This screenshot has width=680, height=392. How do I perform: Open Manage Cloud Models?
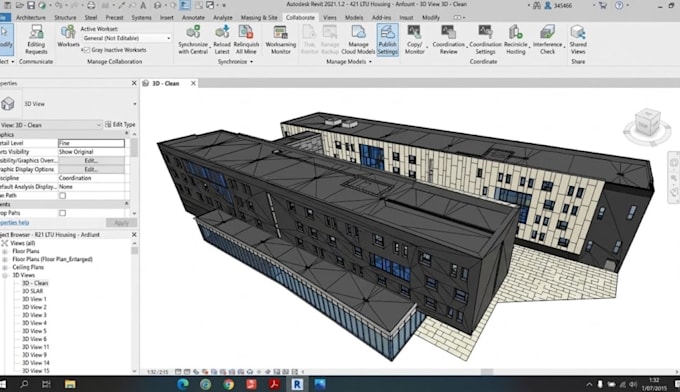[358, 39]
